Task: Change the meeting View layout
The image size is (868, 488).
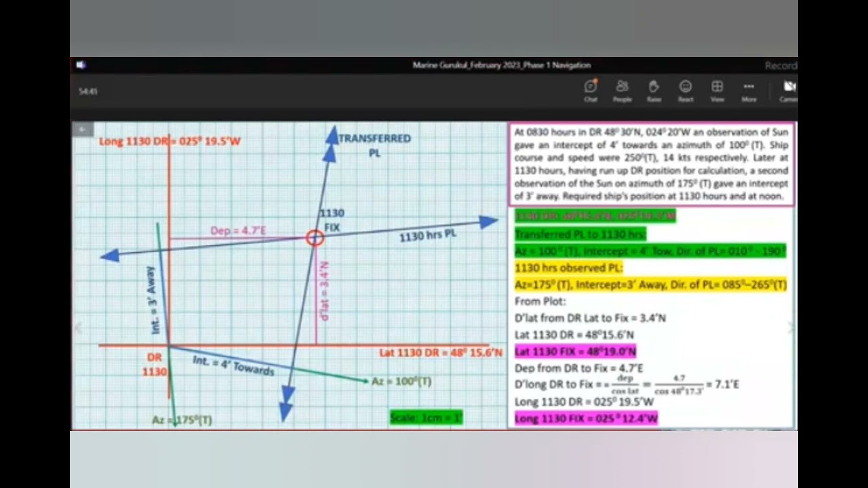Action: click(717, 90)
